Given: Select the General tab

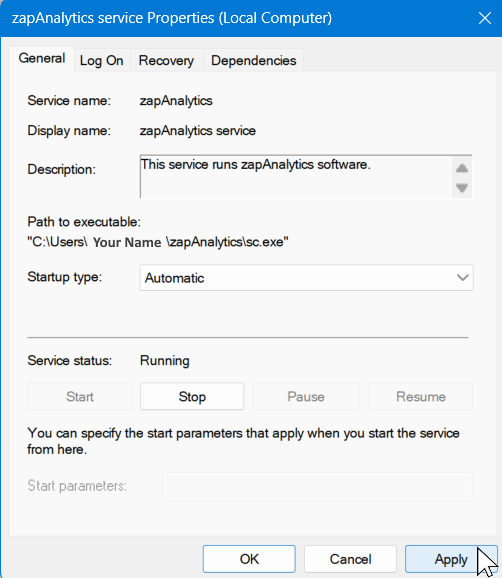Looking at the screenshot, I should pos(42,58).
